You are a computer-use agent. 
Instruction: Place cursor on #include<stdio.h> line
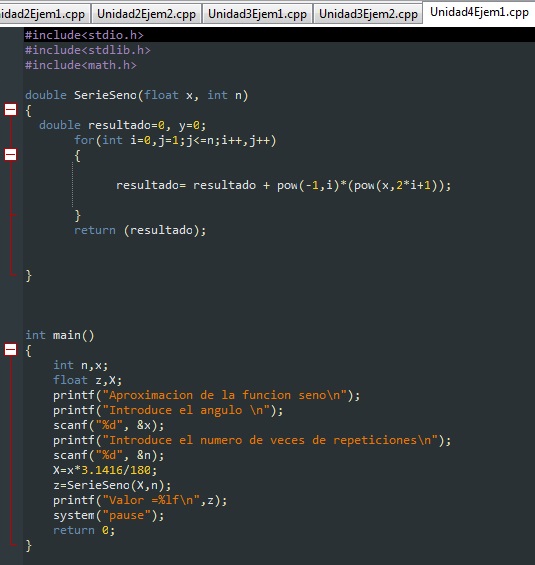point(84,35)
